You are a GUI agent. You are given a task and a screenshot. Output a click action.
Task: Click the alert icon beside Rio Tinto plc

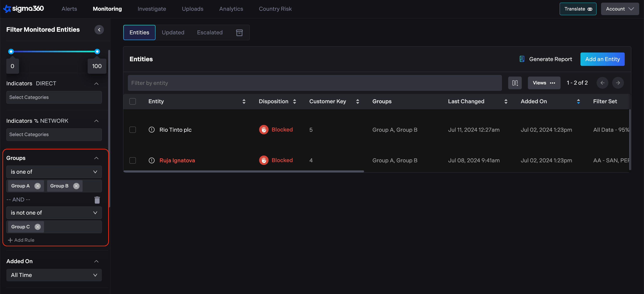pyautogui.click(x=152, y=130)
